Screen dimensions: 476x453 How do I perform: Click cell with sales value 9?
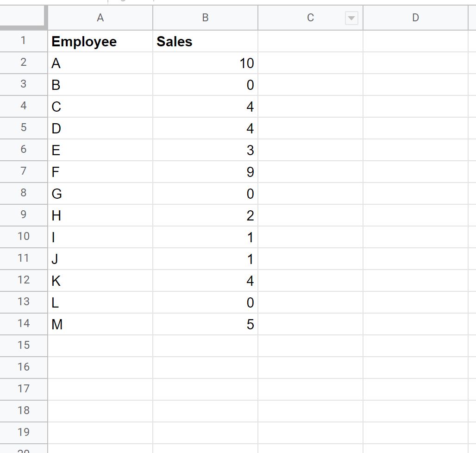pos(205,172)
